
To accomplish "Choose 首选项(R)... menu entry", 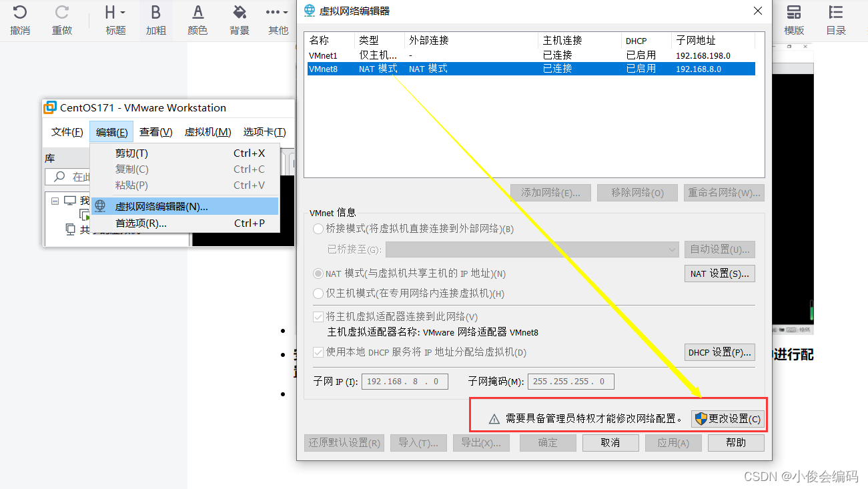I will [x=185, y=223].
